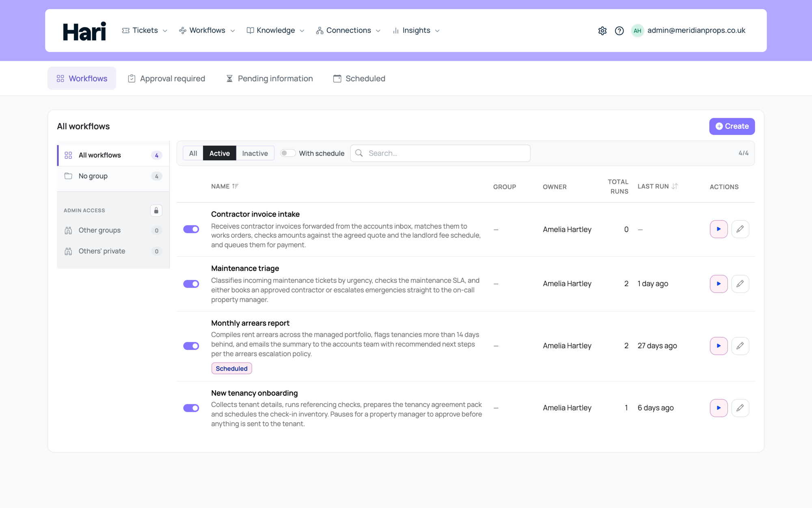Focus the workflow Search field
The height and width of the screenshot is (508, 812).
point(440,153)
